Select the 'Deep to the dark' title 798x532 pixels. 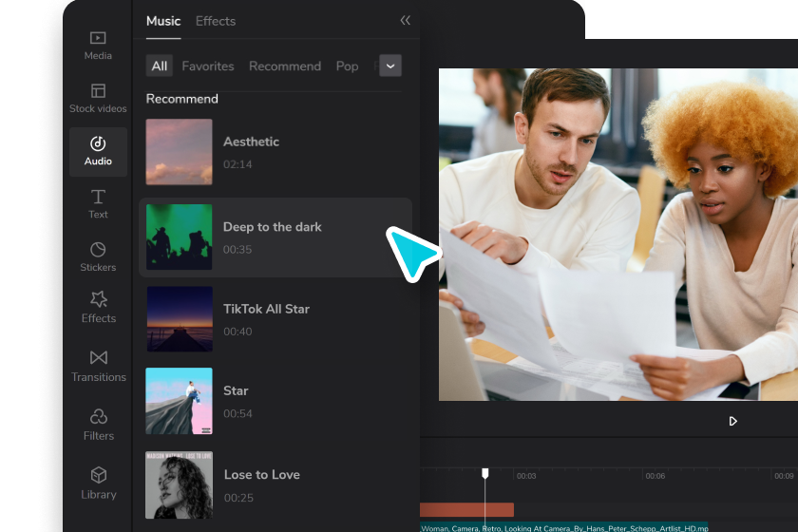[x=273, y=227]
